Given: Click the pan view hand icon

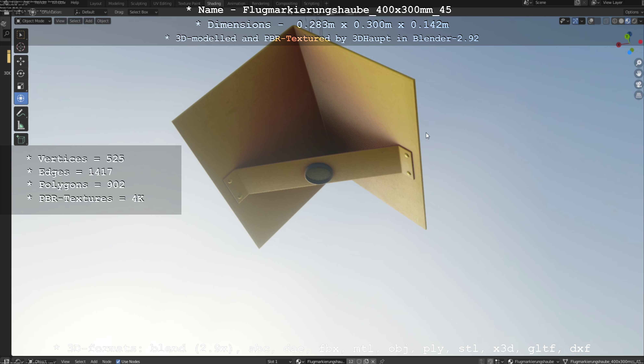Looking at the screenshot, I should click(639, 73).
